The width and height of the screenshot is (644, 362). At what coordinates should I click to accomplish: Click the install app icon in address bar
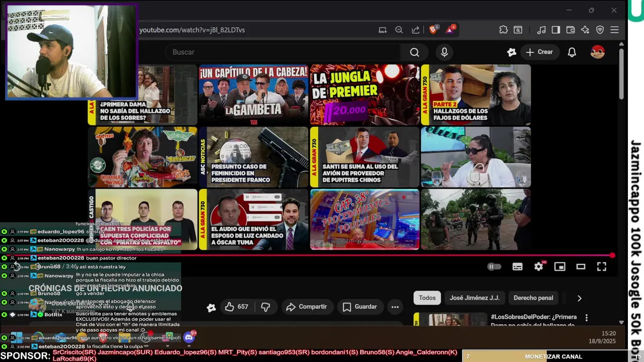(x=382, y=30)
